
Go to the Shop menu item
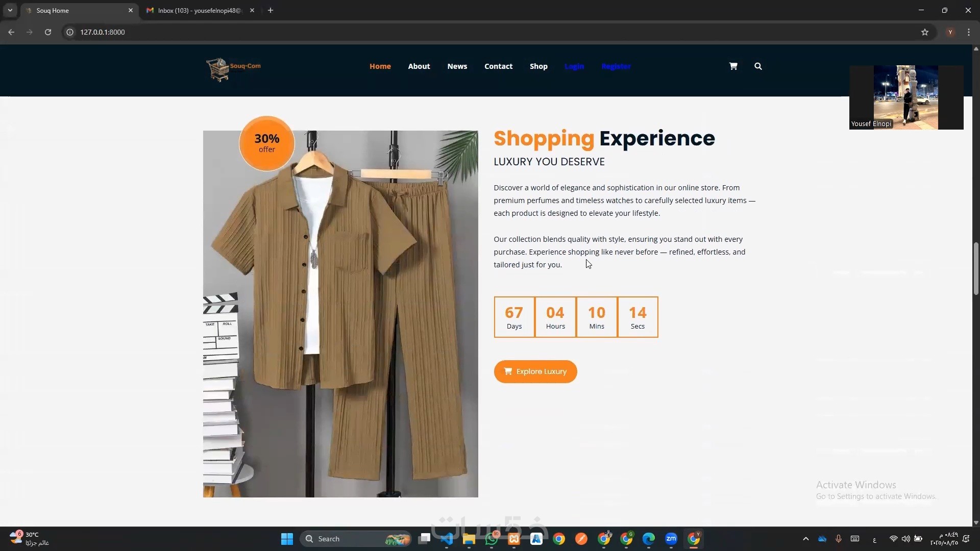(x=538, y=66)
